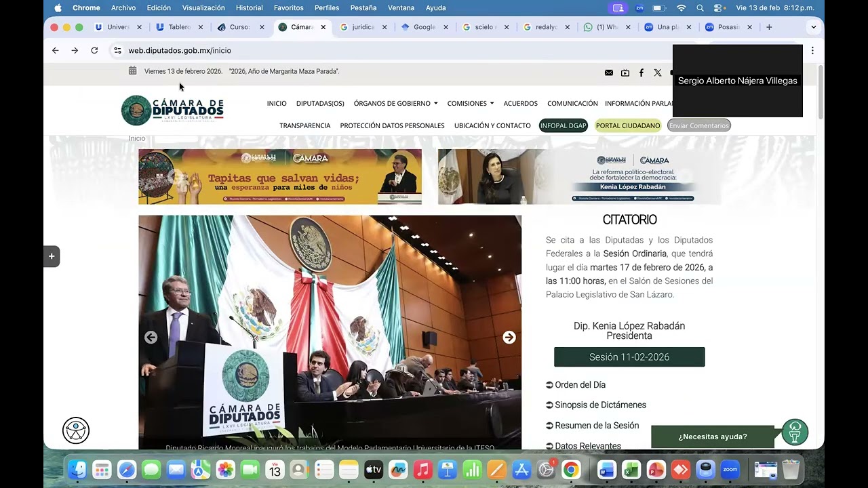The height and width of the screenshot is (488, 868).
Task: Open the Apple menu
Action: [x=58, y=8]
